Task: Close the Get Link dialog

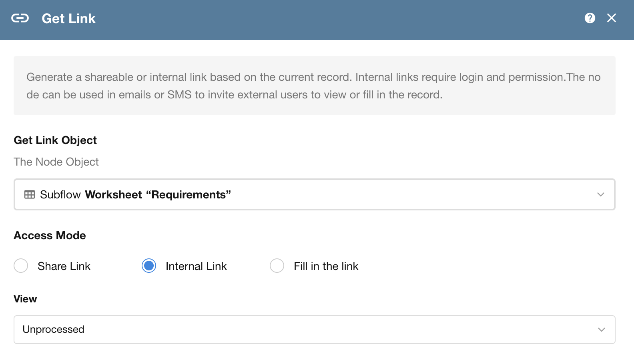Action: coord(611,18)
